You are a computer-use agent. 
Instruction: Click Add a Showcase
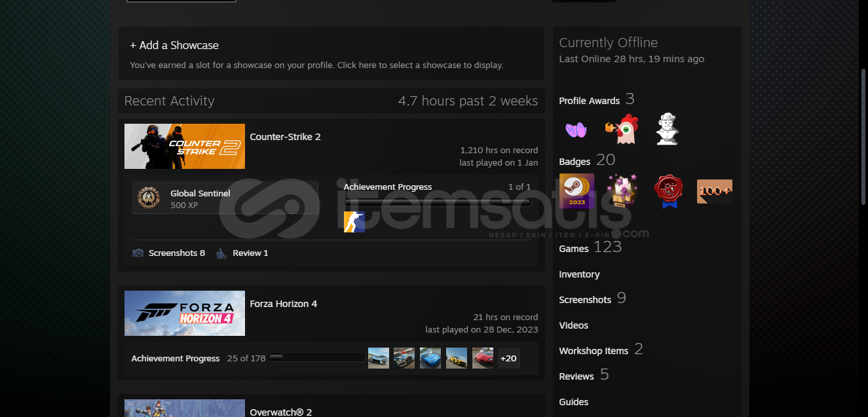tap(174, 45)
